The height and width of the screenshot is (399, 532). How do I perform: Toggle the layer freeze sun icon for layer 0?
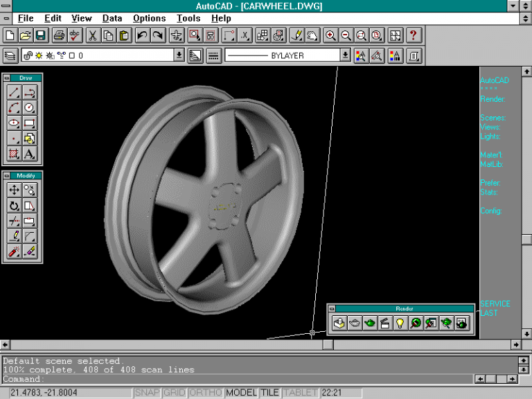point(39,55)
